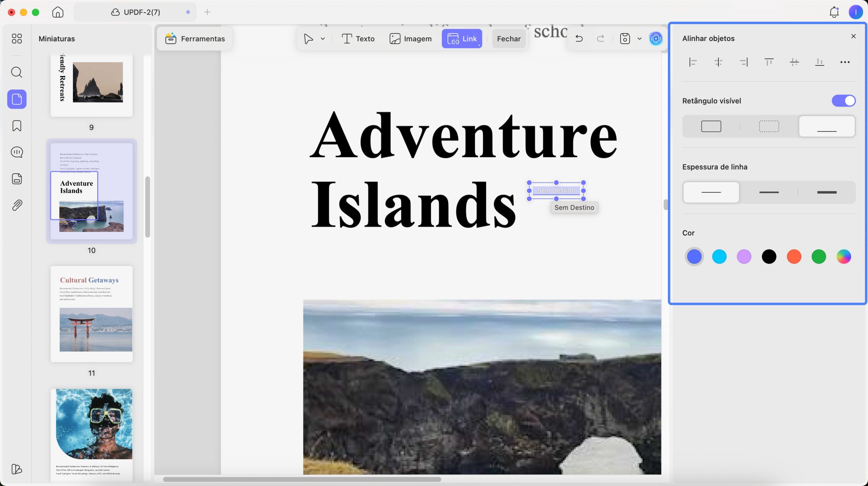
Task: Switch to Imagem editing mode
Action: (x=411, y=39)
